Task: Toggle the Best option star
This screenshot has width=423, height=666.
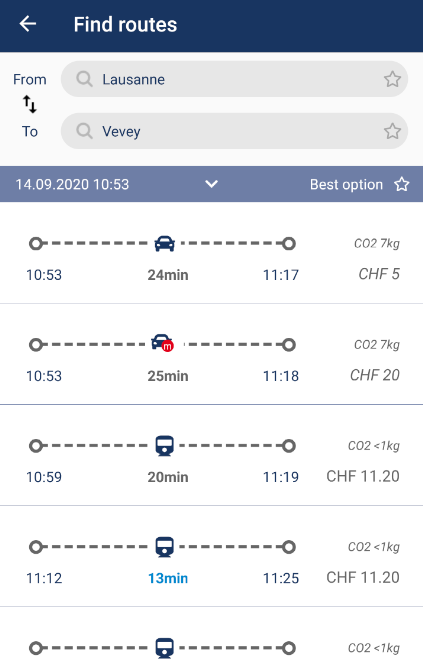Action: 401,184
